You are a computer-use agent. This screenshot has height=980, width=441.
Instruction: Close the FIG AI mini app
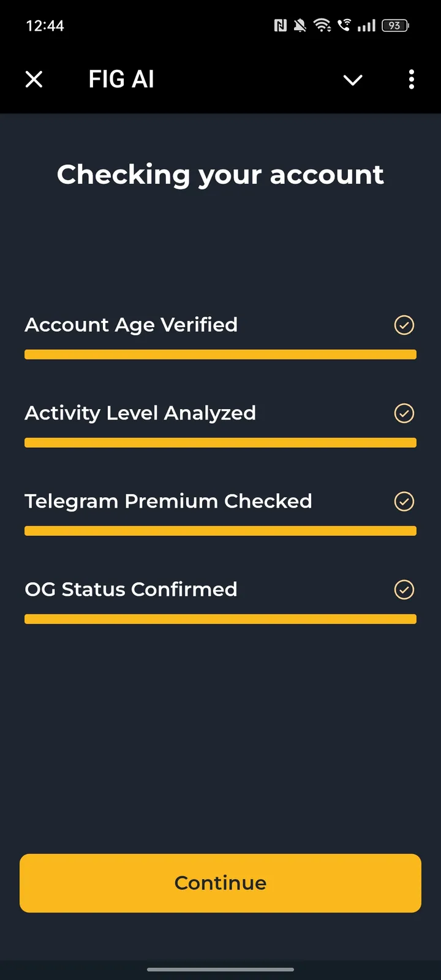coord(34,79)
